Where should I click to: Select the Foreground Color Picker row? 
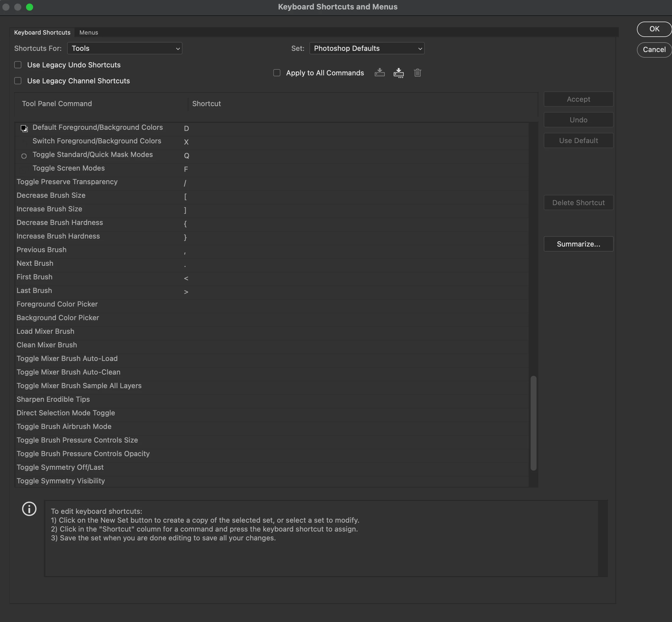tap(57, 304)
